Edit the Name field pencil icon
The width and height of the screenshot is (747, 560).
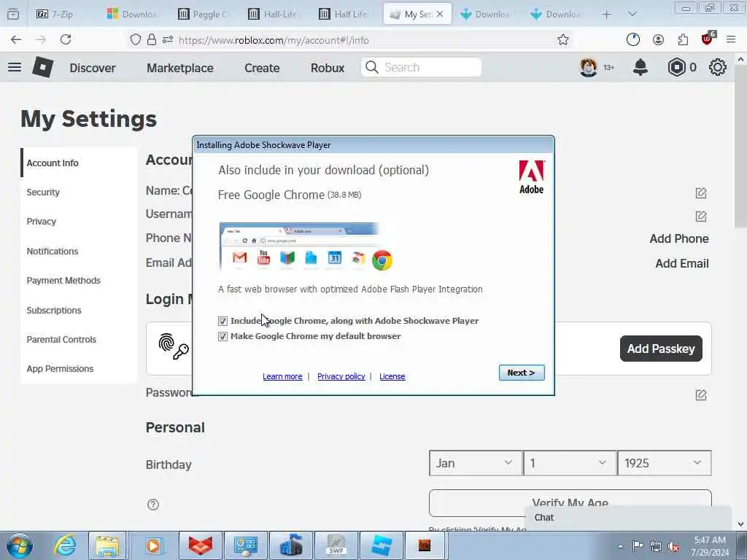coord(701,192)
